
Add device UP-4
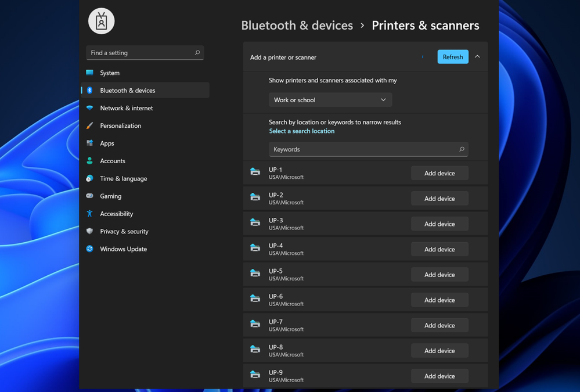[440, 249]
